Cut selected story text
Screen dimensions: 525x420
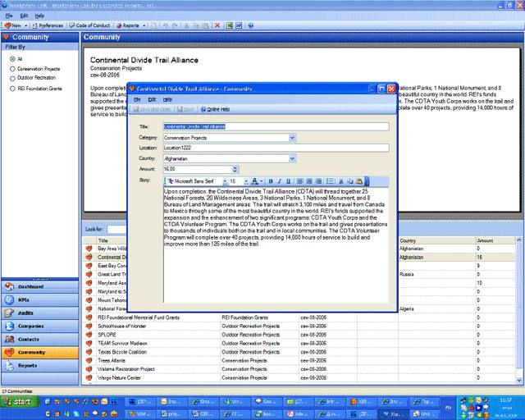(x=341, y=181)
